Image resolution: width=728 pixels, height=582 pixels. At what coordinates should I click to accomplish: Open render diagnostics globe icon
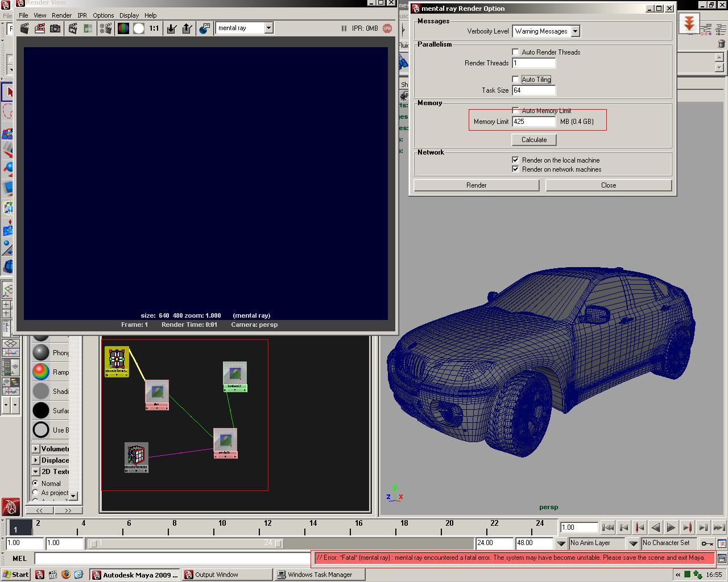(x=205, y=28)
